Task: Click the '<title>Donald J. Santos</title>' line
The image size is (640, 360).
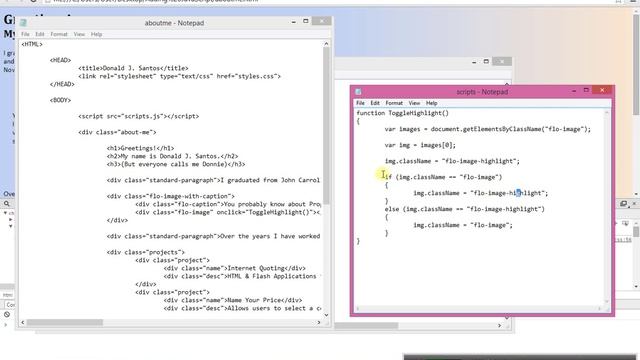Action: [x=133, y=68]
